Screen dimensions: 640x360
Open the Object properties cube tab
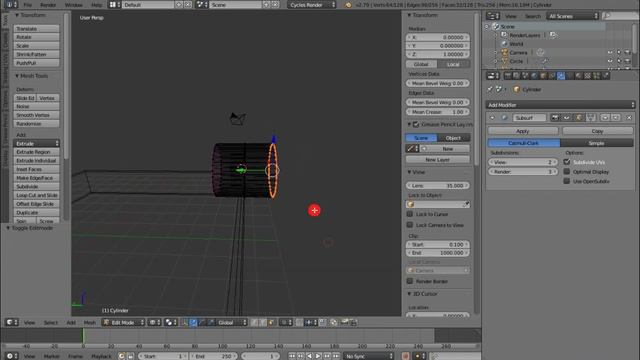click(543, 76)
